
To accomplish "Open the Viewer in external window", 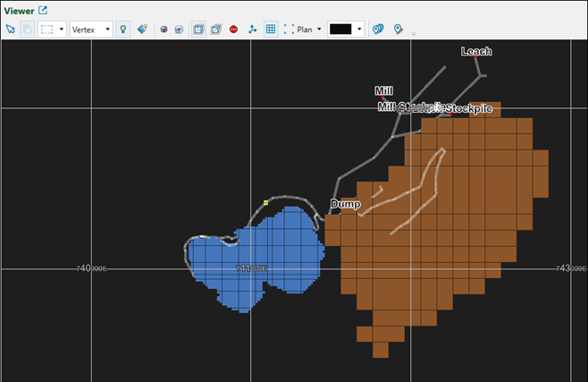I will click(x=42, y=11).
